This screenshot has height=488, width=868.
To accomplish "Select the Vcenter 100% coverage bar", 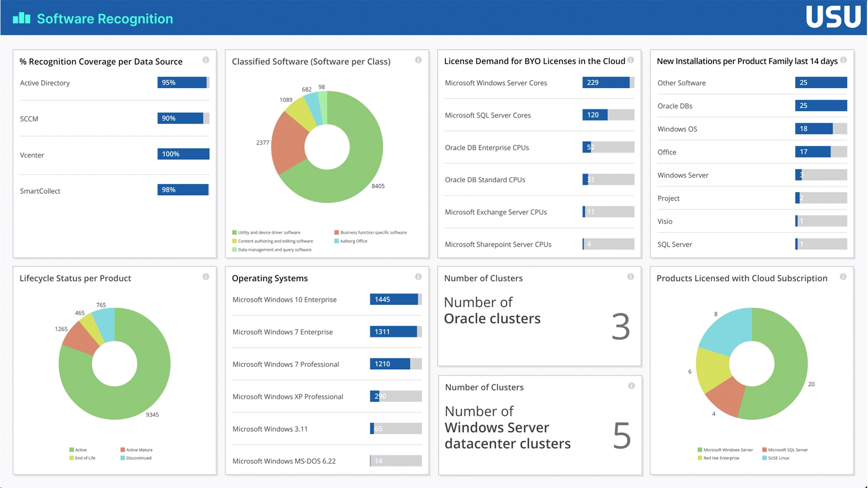I will 183,154.
